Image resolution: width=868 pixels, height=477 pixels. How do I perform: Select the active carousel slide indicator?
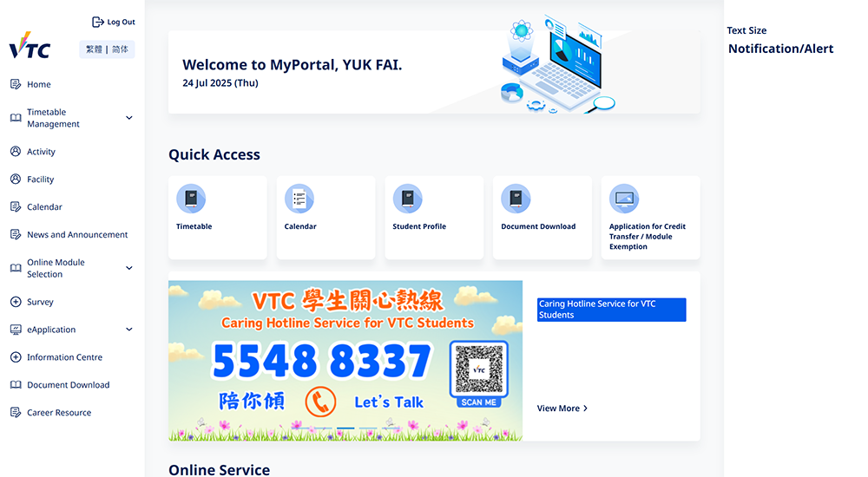coord(345,428)
